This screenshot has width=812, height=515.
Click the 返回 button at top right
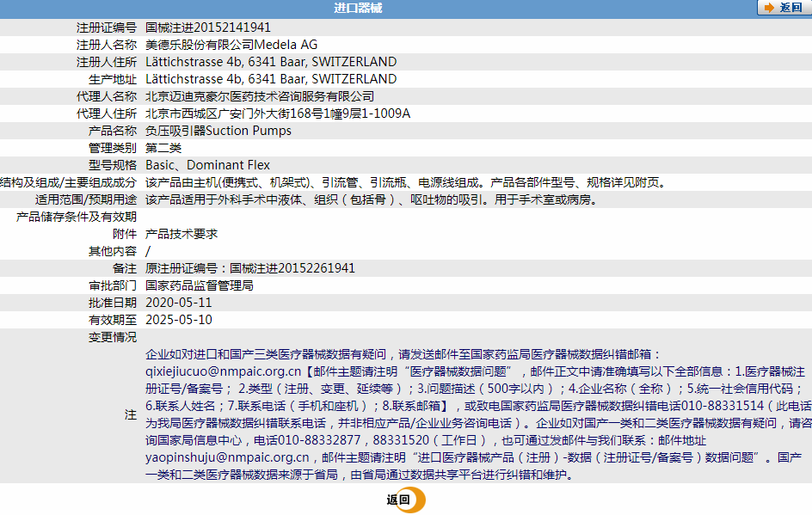pos(784,7)
